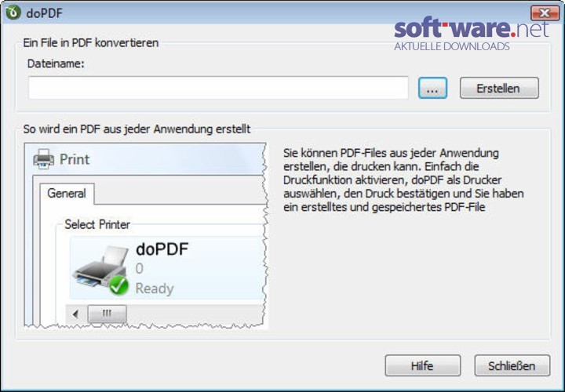Click the text 'Ein File in PDF konvertieren'
This screenshot has height=392, width=565.
(91, 43)
